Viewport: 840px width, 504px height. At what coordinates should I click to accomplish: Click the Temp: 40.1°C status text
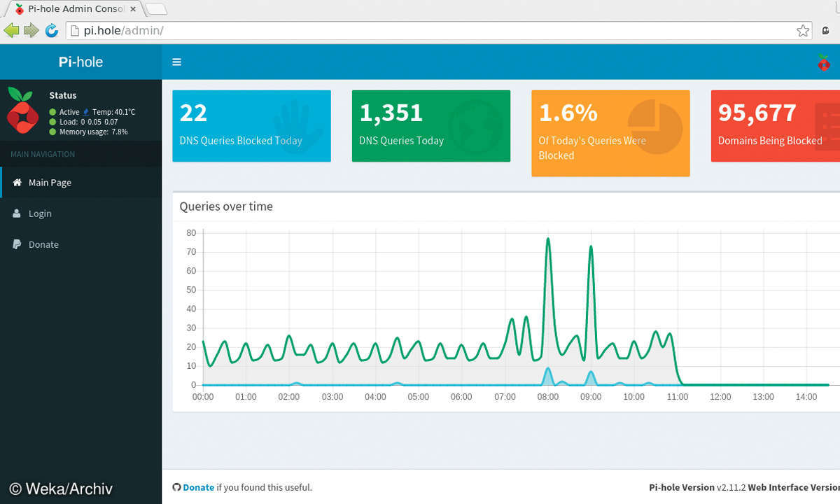click(114, 112)
